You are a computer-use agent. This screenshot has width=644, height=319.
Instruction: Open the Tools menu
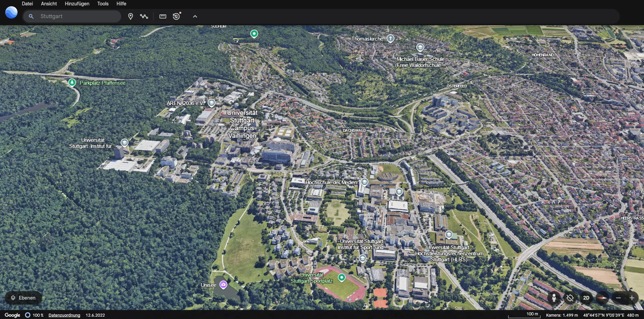[x=103, y=4]
